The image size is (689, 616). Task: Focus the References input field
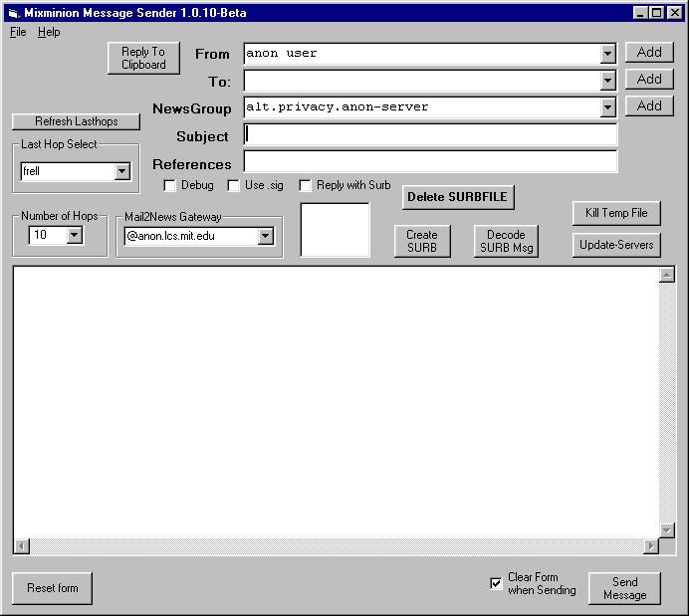point(430,161)
